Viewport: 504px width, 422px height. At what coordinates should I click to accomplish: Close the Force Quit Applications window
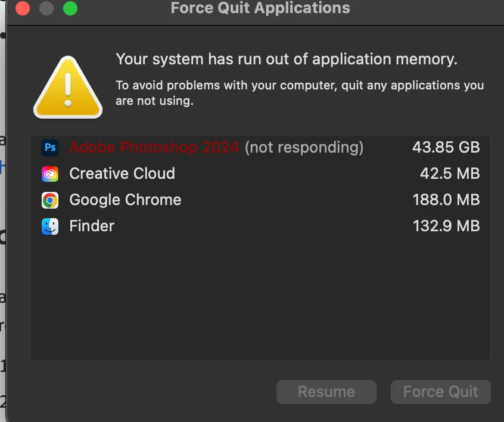(23, 8)
